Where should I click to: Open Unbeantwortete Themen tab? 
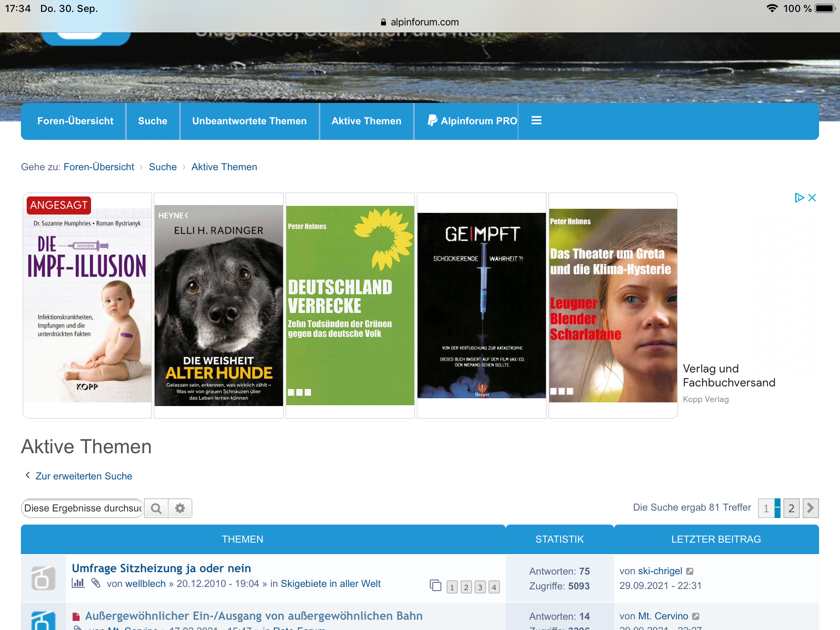(x=249, y=121)
